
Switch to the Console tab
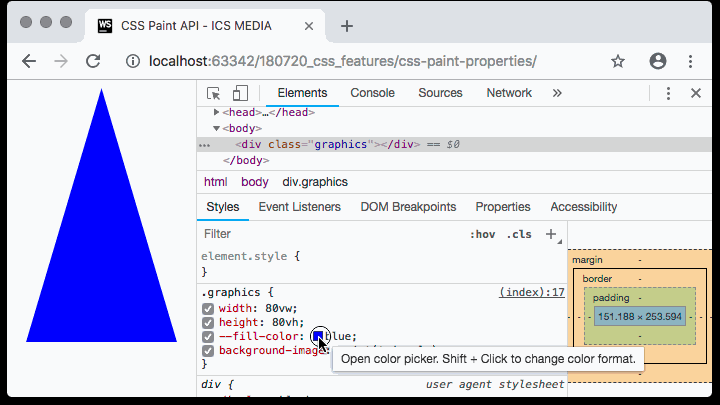tap(372, 93)
